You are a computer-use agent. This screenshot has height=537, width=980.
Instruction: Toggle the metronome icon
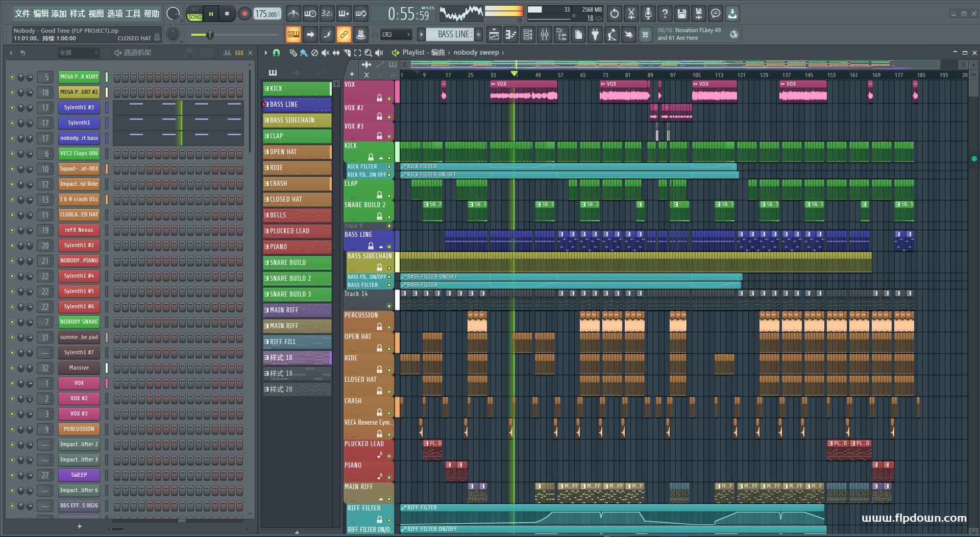293,14
